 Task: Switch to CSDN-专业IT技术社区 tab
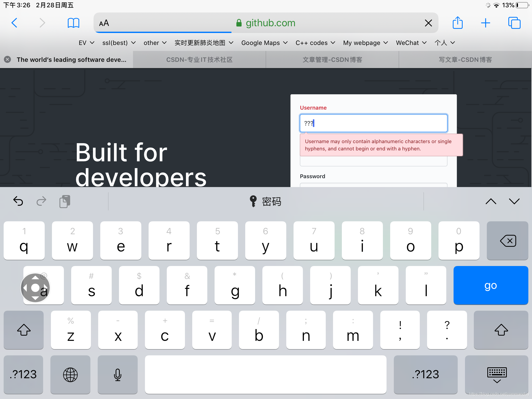[x=199, y=59]
